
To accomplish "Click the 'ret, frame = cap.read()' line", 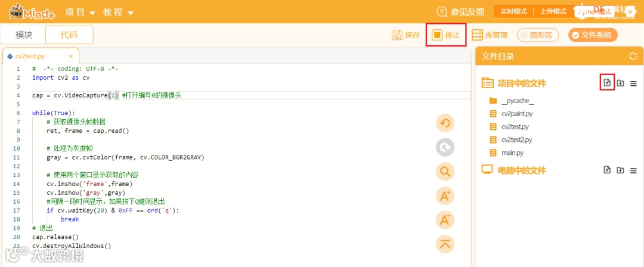I will pos(88,131).
